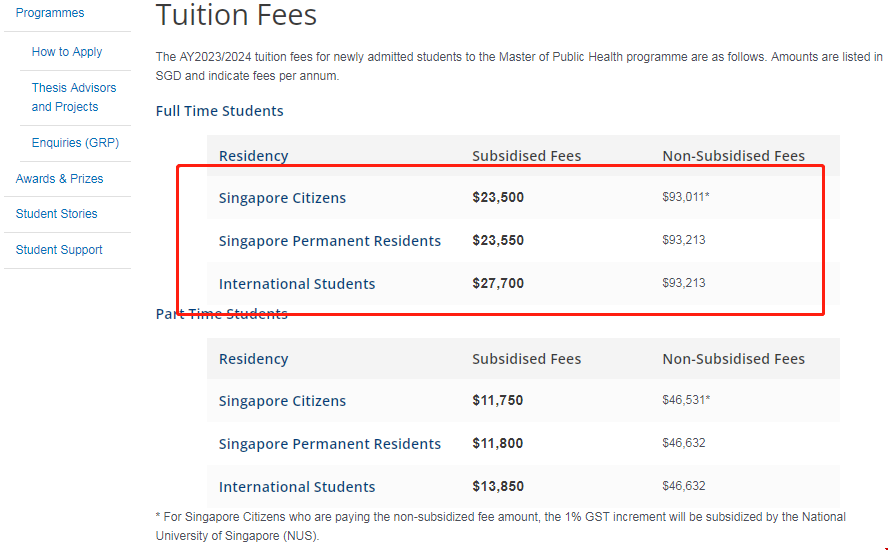Click the $13,850 part-time international fee
Screen dimensions: 888x550
tap(498, 487)
